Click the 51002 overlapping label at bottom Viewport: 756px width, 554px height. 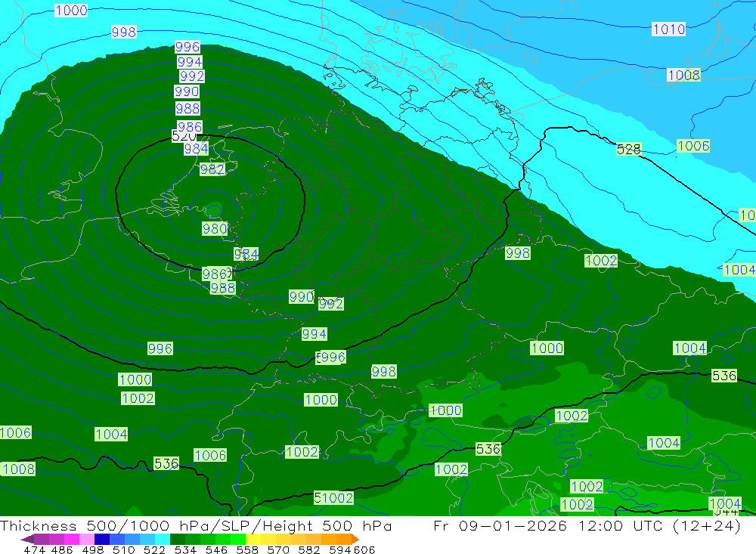click(x=333, y=497)
